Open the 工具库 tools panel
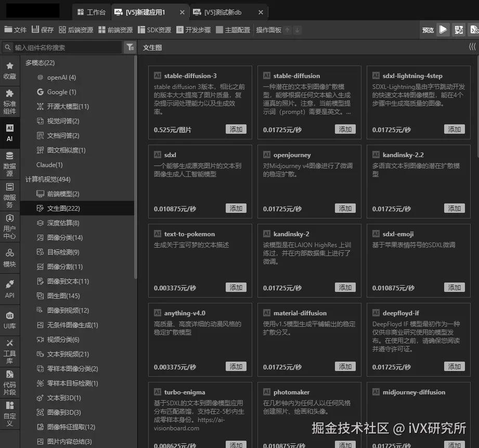Screen dimensions: 479x448 click(9, 350)
